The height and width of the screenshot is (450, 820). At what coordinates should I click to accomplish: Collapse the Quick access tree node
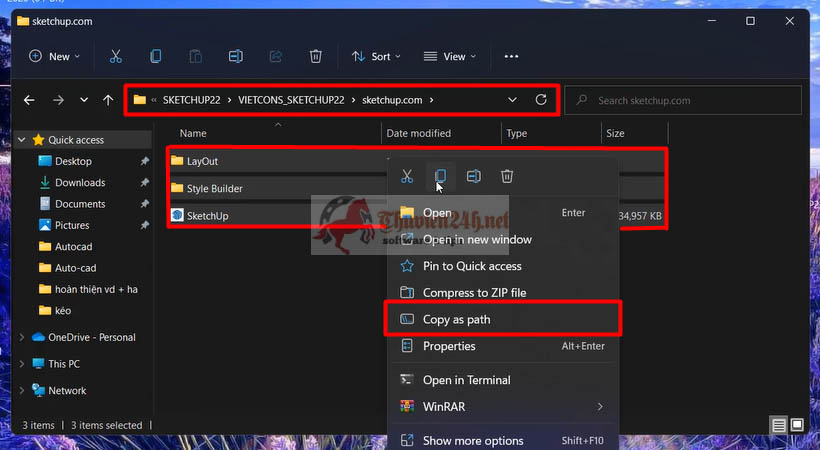pyautogui.click(x=21, y=140)
